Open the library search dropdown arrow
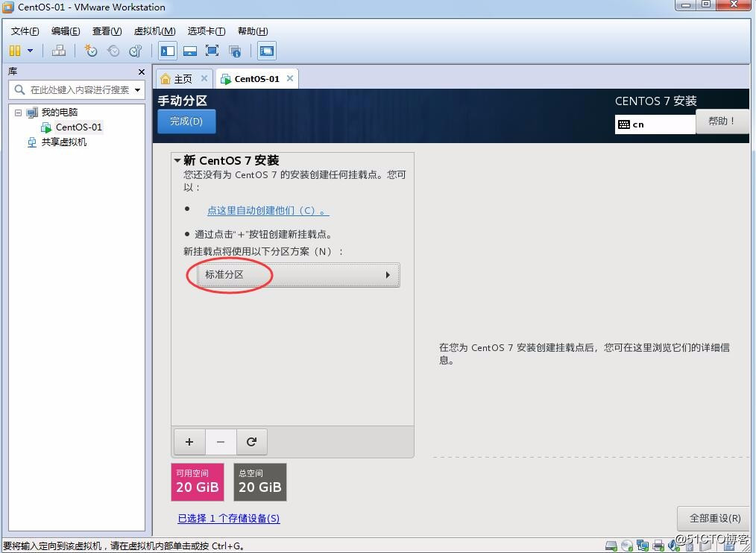Screen dimensions: 756x553 click(x=138, y=89)
